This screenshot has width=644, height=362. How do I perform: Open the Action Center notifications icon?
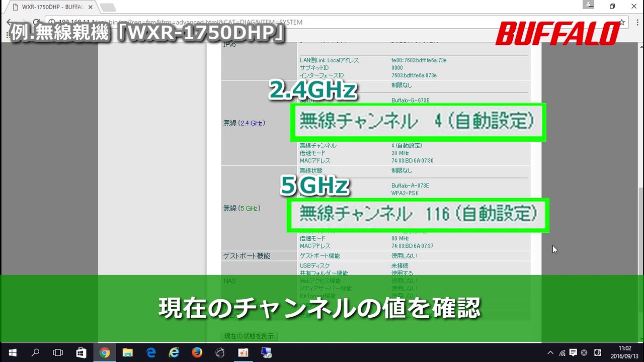pyautogui.click(x=573, y=352)
